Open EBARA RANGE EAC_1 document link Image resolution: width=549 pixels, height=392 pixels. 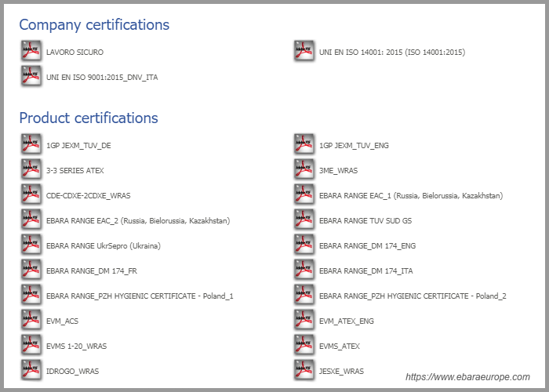tap(411, 196)
